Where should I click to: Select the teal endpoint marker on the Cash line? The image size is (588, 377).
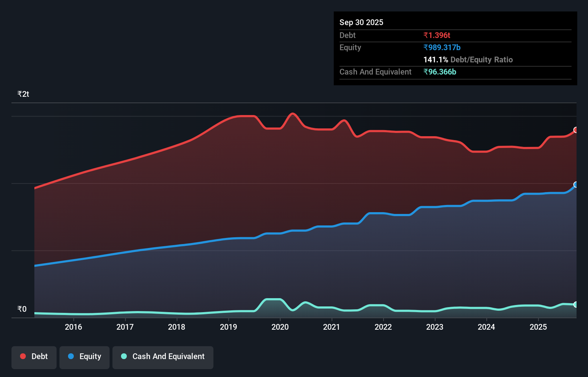[x=575, y=304]
